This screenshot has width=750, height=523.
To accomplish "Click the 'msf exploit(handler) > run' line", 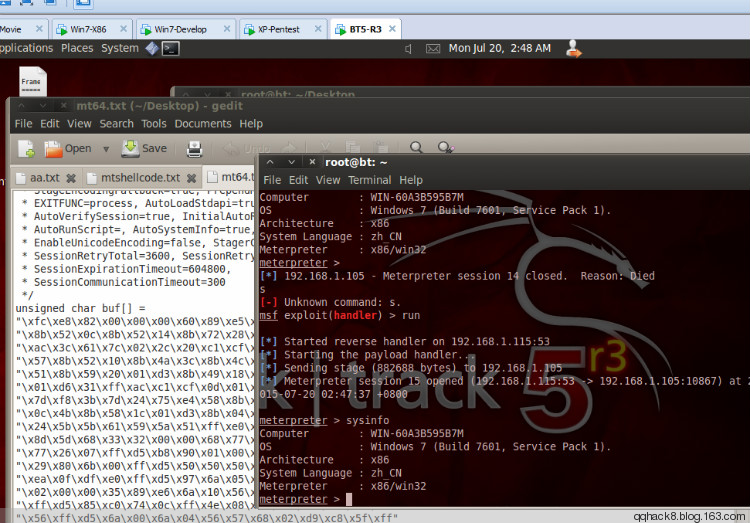I will (x=340, y=316).
